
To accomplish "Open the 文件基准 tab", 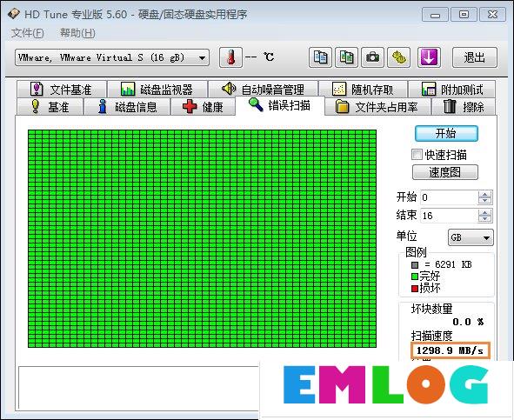I will coord(62,90).
